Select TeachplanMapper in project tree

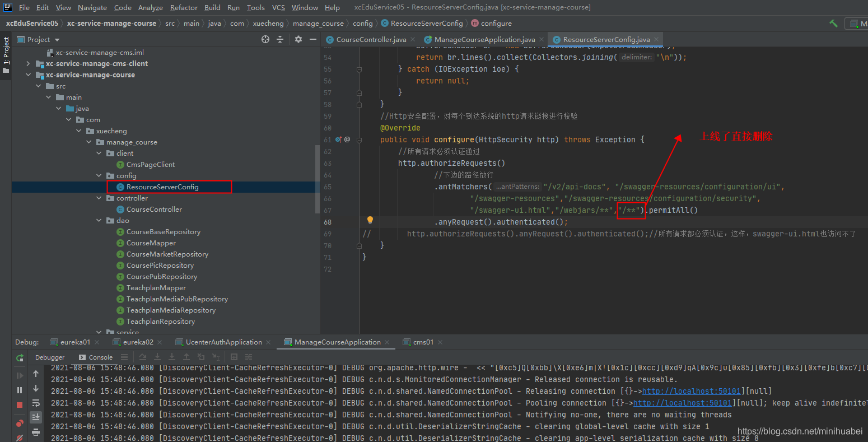(x=156, y=288)
